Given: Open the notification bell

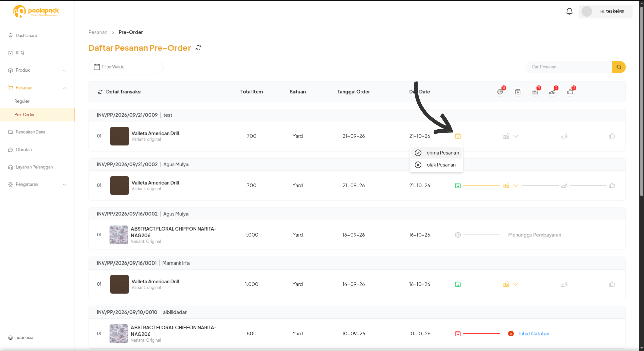Looking at the screenshot, I should 569,11.
